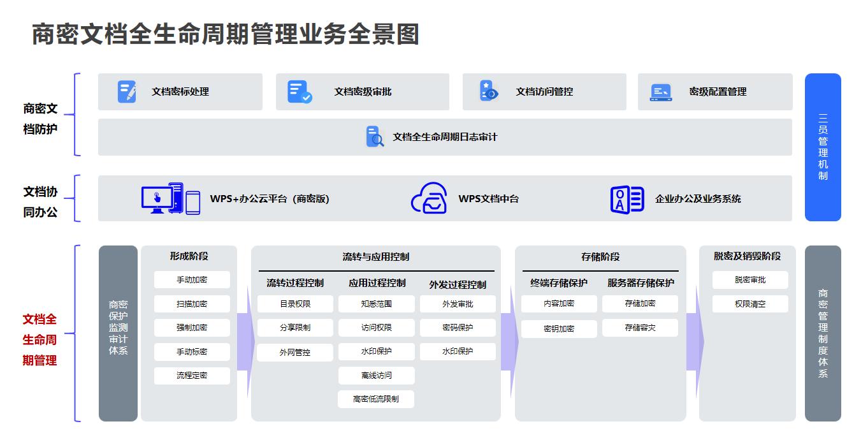Click the 外发审批 box
Image resolution: width=868 pixels, height=440 pixels.
(x=458, y=304)
